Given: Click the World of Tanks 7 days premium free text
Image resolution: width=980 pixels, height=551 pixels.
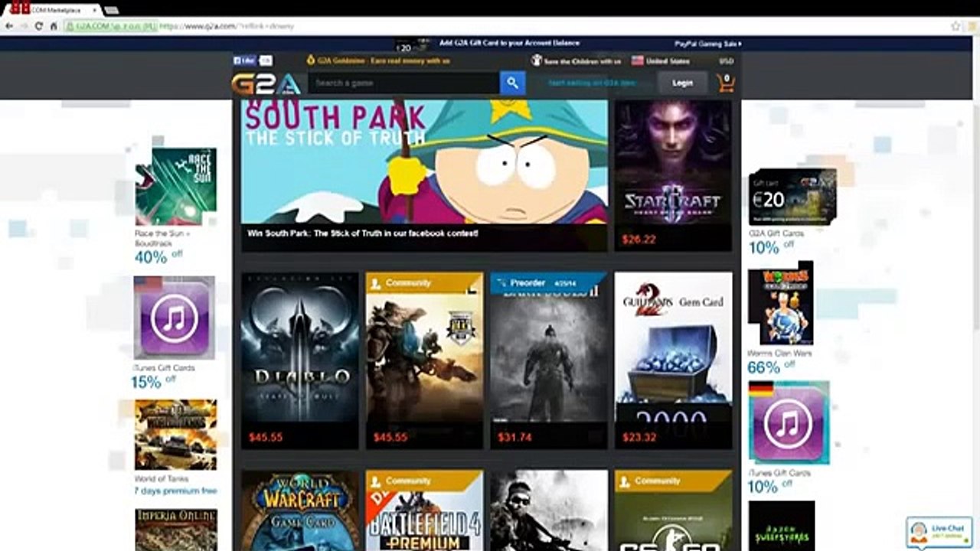Looking at the screenshot, I should click(x=175, y=491).
